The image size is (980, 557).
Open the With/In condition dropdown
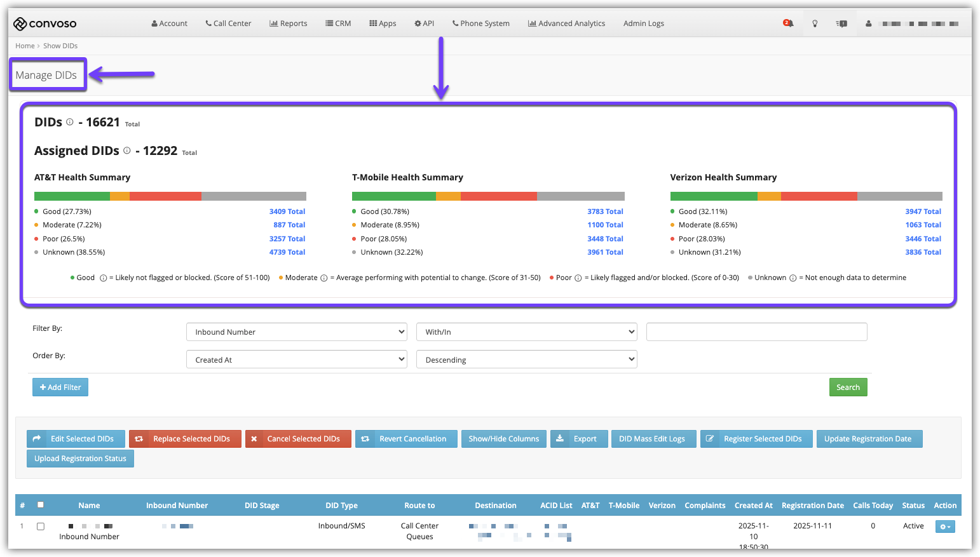(x=526, y=332)
